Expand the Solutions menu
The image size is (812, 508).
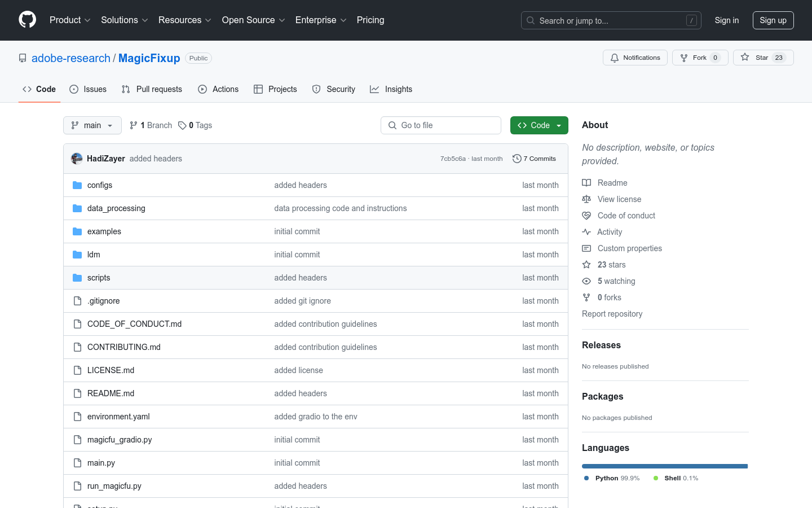(125, 20)
